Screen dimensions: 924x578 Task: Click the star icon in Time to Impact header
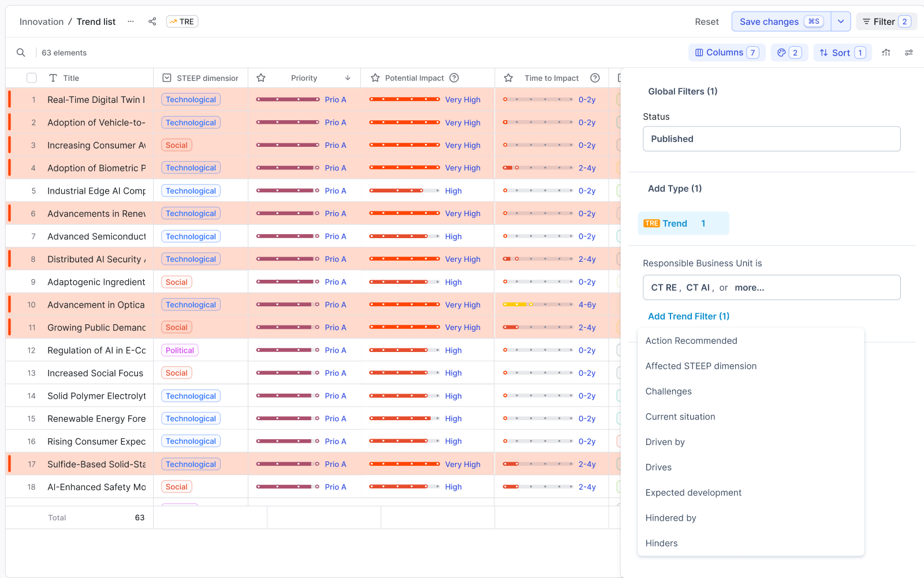pyautogui.click(x=509, y=78)
